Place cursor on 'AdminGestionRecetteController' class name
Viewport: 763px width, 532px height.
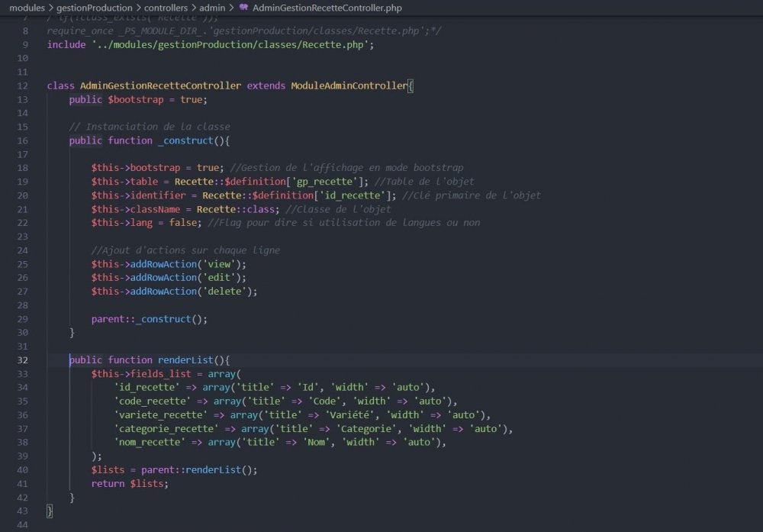[160, 85]
